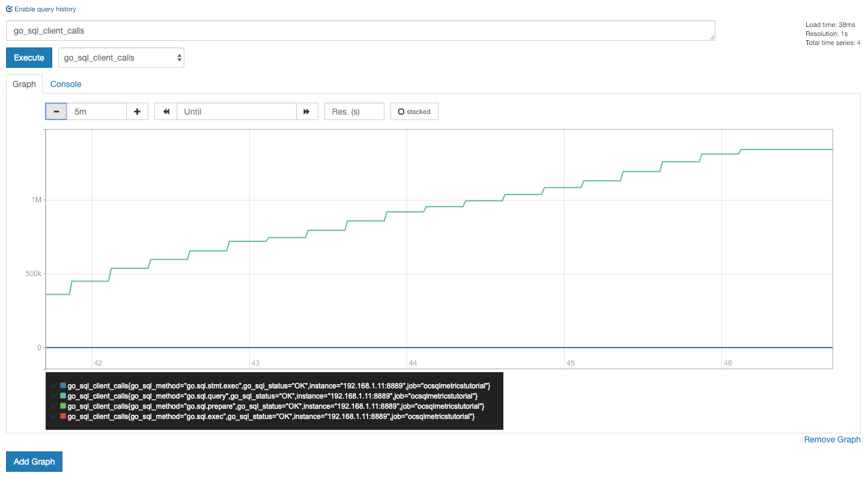The image size is (868, 479).
Task: Click the 46 x-axis tick label
Action: (728, 363)
